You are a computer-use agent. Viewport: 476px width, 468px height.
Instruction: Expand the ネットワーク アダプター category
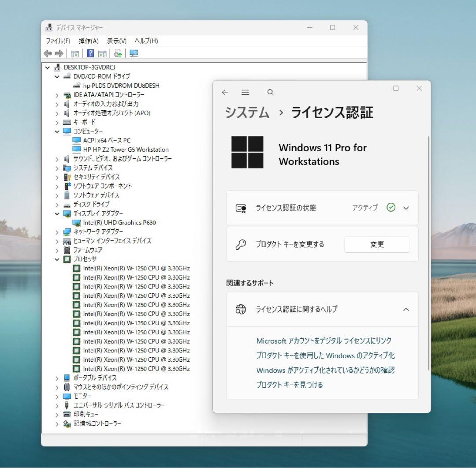[57, 232]
